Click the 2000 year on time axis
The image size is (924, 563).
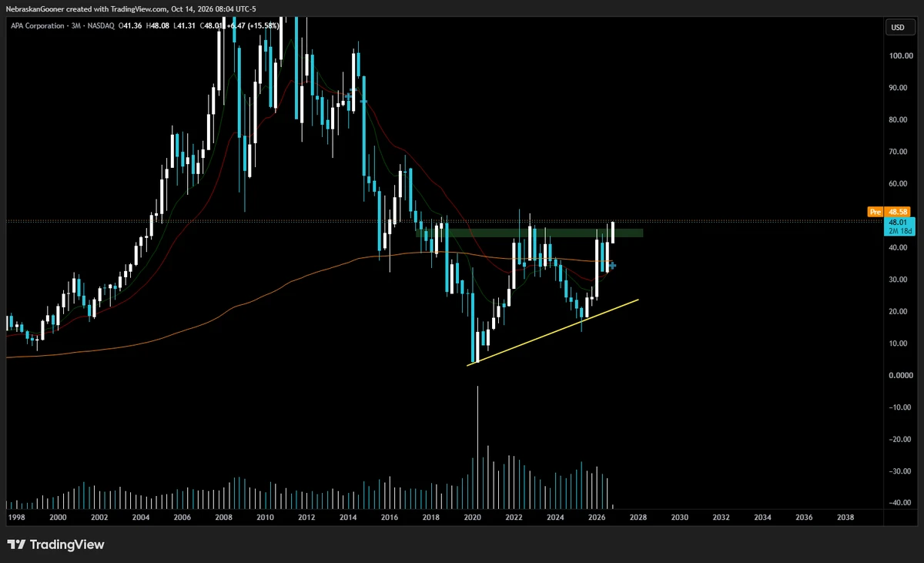tap(57, 518)
